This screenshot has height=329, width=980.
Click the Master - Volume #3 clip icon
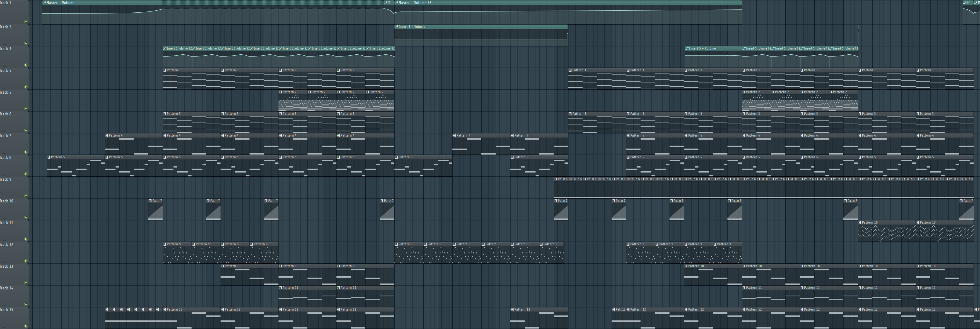click(397, 3)
